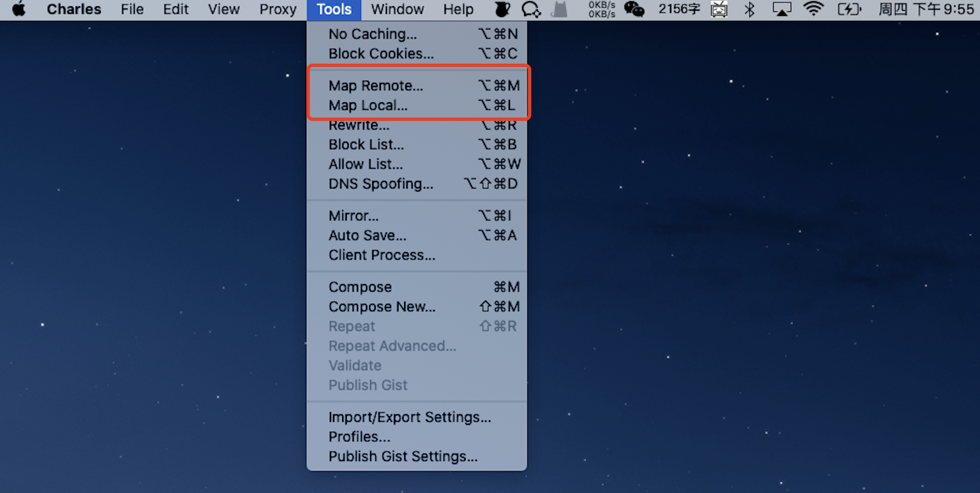The image size is (980, 493).
Task: Open the Wi-Fi status menu
Action: 813,9
